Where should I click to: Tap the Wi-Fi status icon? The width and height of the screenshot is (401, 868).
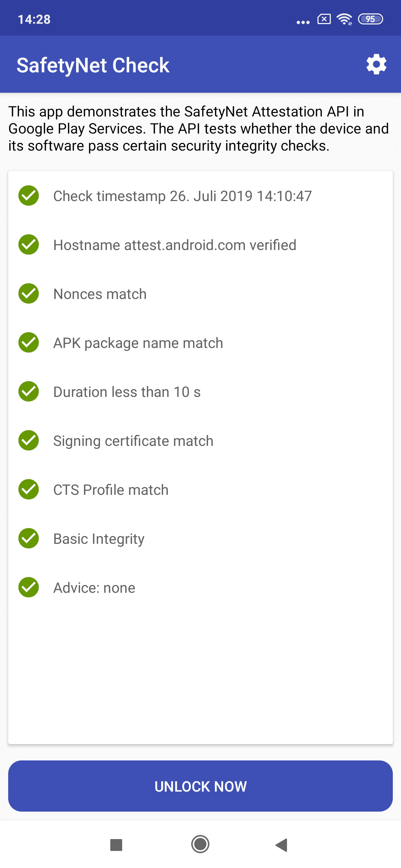coord(345,19)
